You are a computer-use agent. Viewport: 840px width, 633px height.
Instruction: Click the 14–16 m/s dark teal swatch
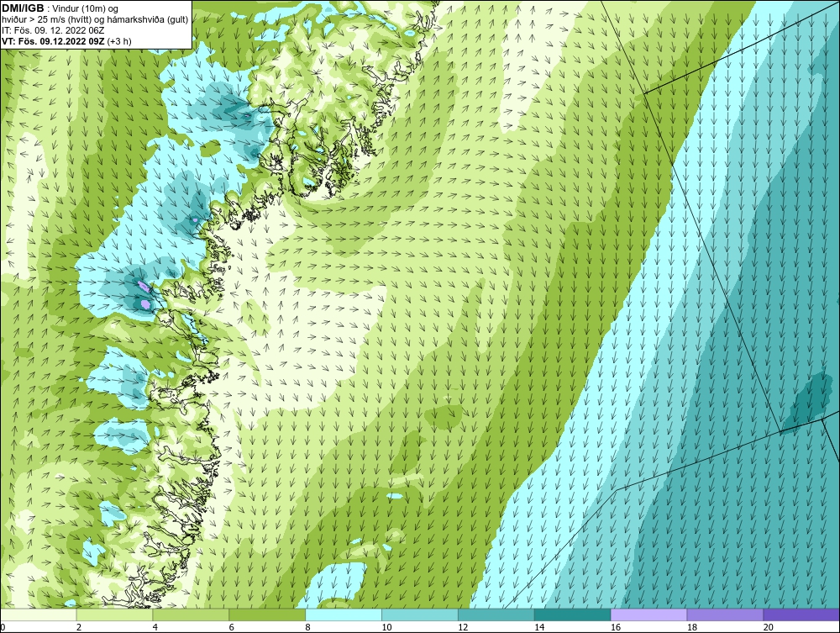click(573, 615)
